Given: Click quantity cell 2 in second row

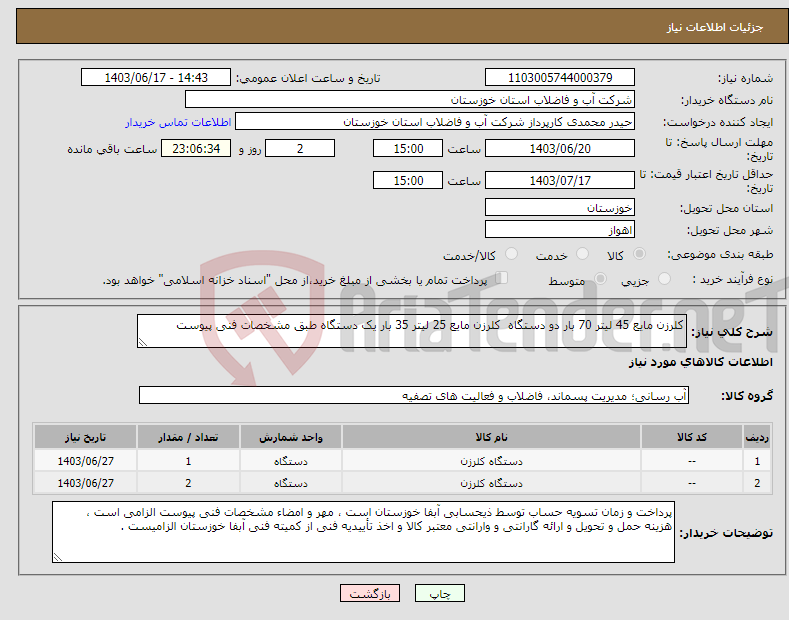Looking at the screenshot, I should [x=188, y=483].
